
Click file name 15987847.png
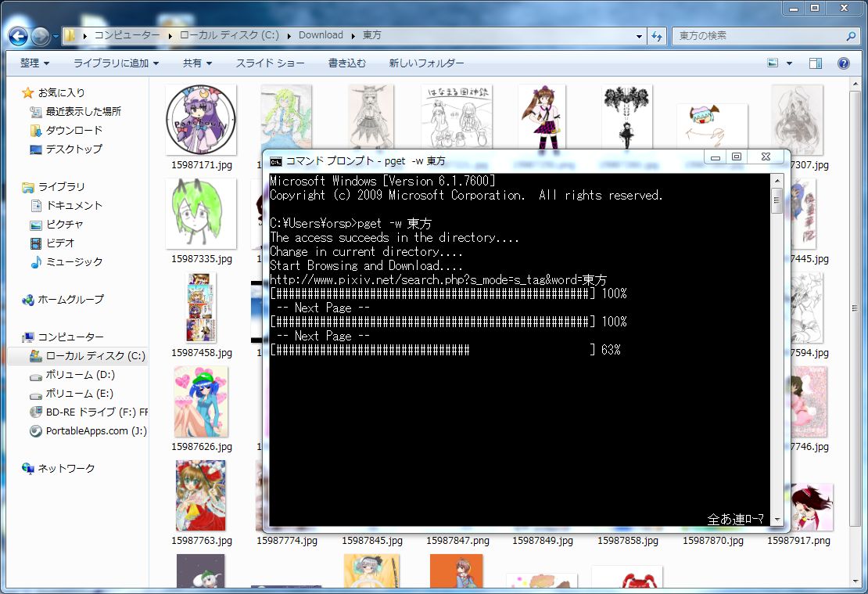(457, 541)
